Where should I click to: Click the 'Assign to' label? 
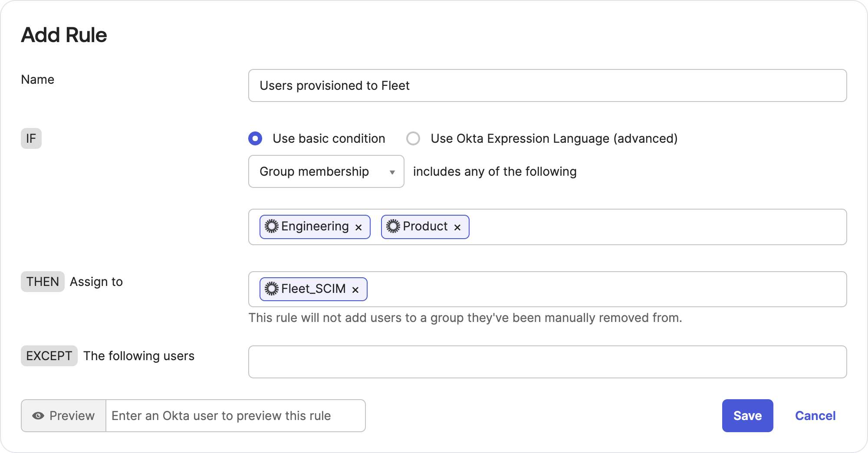pyautogui.click(x=96, y=282)
